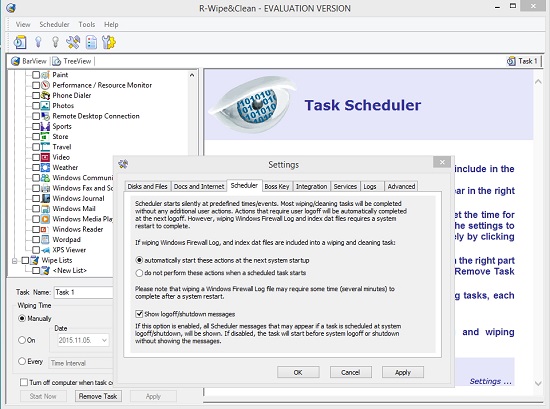Click the page with gear toolbar icon
550x409 pixels.
click(109, 42)
